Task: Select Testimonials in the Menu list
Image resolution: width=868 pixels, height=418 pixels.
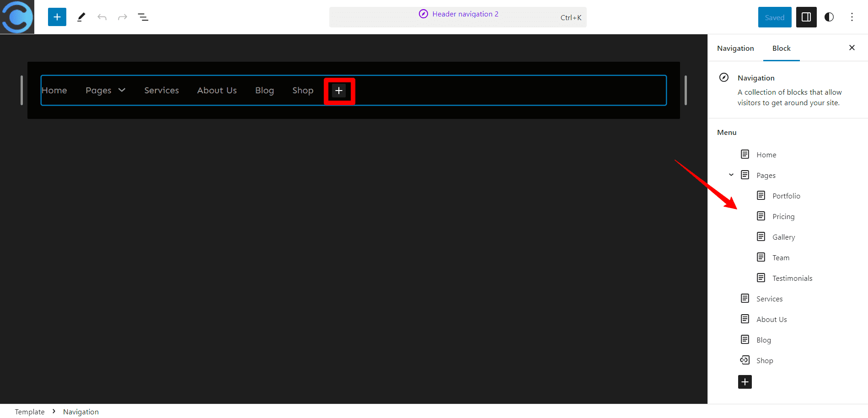Action: coord(792,278)
